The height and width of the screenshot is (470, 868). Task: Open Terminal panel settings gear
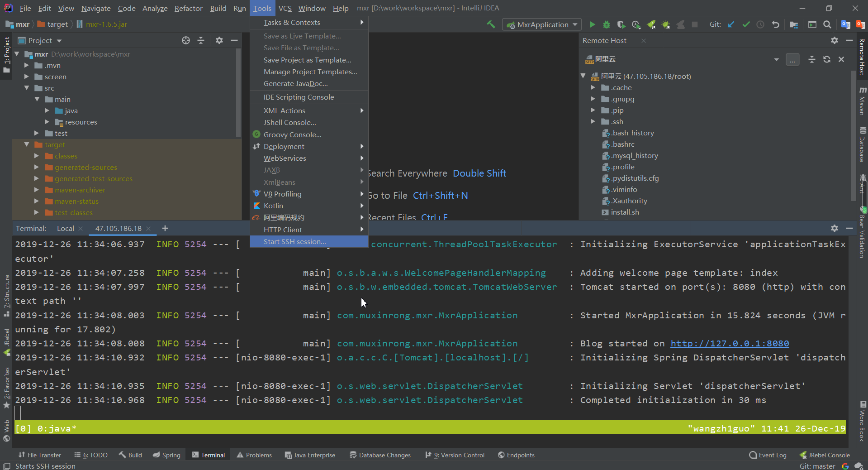click(835, 228)
